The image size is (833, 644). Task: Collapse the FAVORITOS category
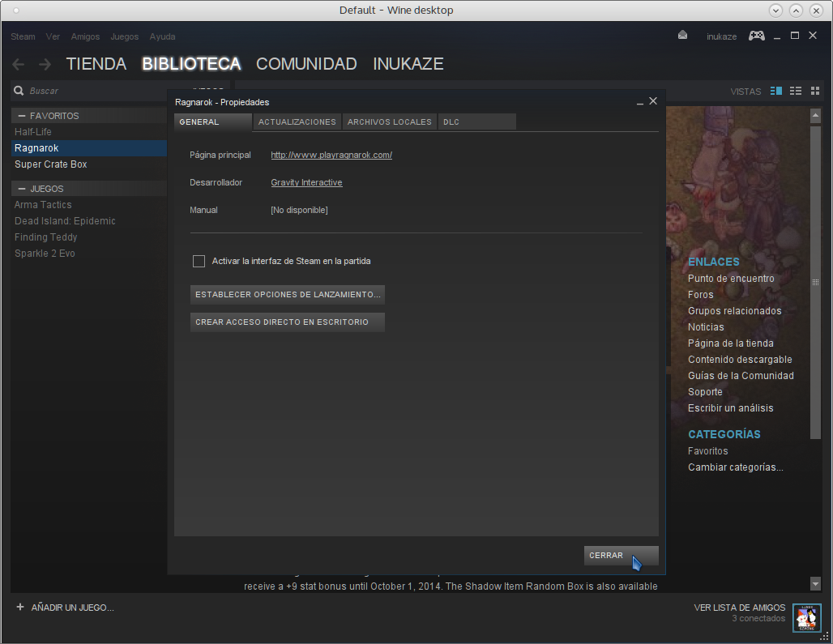tap(22, 116)
